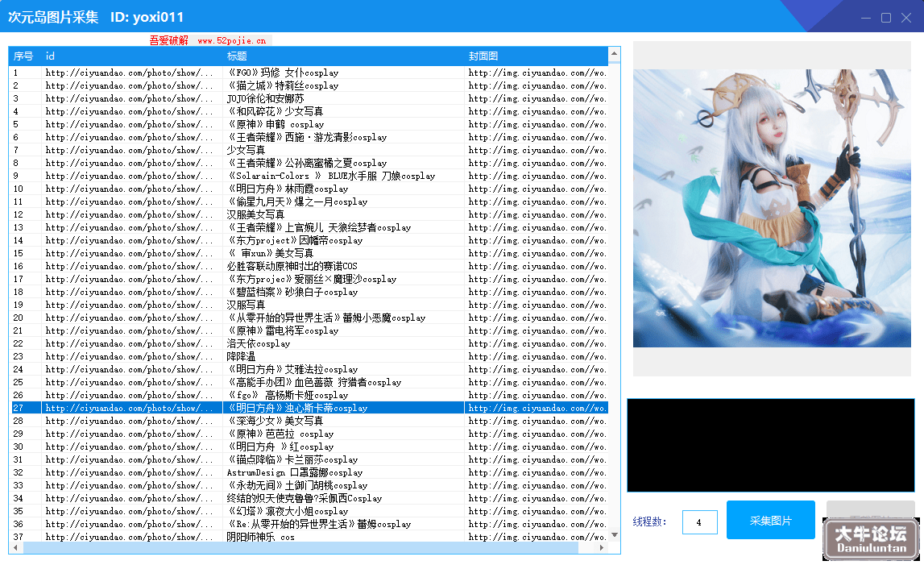The width and height of the screenshot is (924, 565).
Task: Close the 次元岛图片采集 window
Action: pyautogui.click(x=906, y=18)
